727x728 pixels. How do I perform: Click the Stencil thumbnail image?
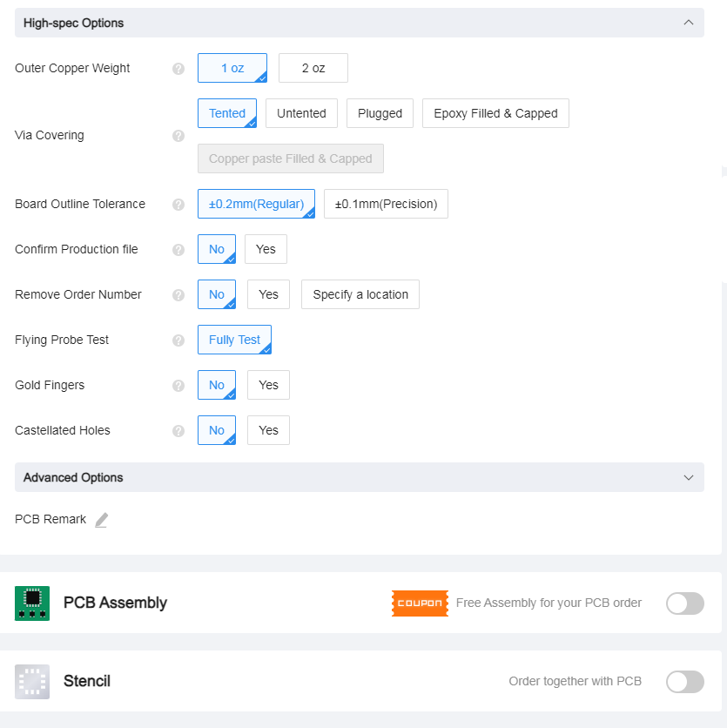click(32, 682)
